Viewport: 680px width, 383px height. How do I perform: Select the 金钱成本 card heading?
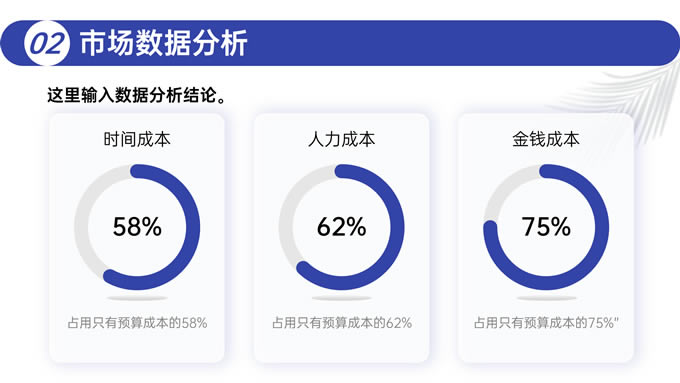coord(546,139)
